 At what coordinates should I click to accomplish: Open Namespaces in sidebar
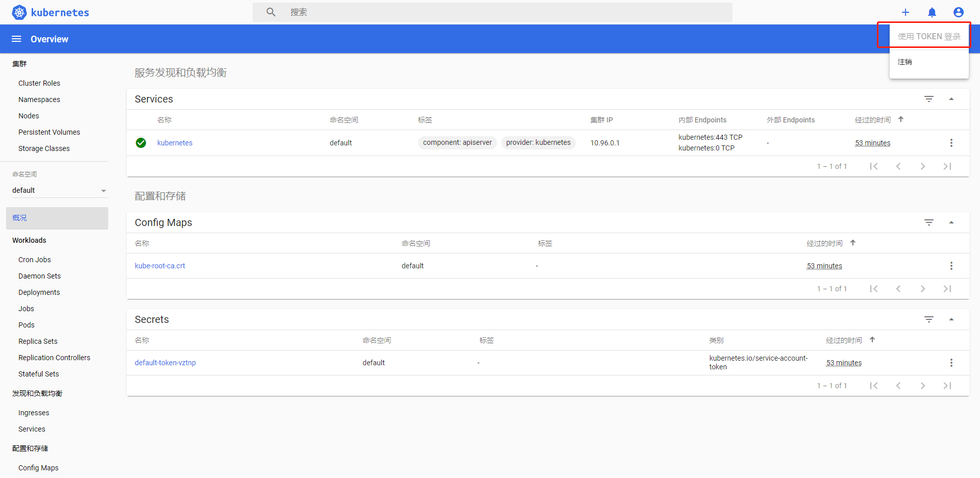[39, 99]
